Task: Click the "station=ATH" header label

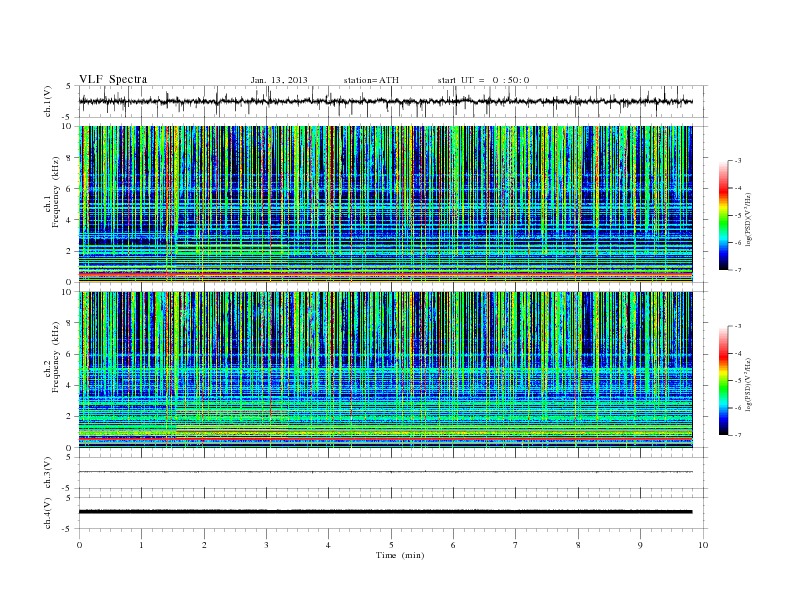Action: click(x=371, y=80)
